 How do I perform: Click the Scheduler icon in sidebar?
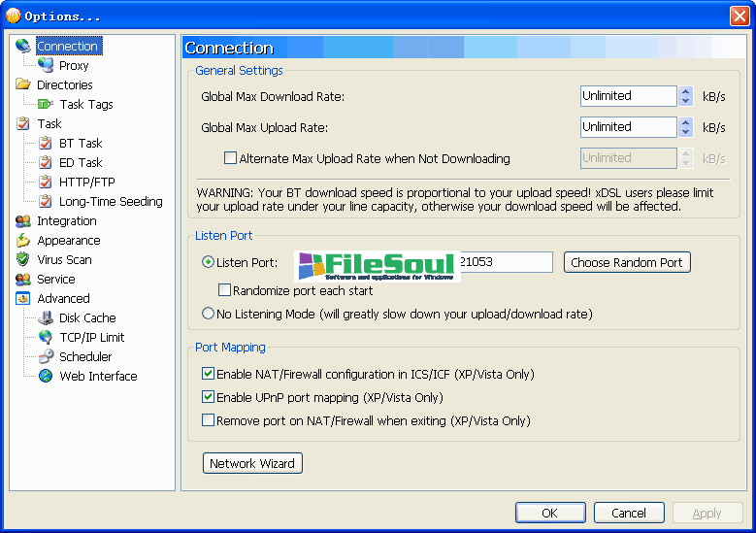point(46,356)
